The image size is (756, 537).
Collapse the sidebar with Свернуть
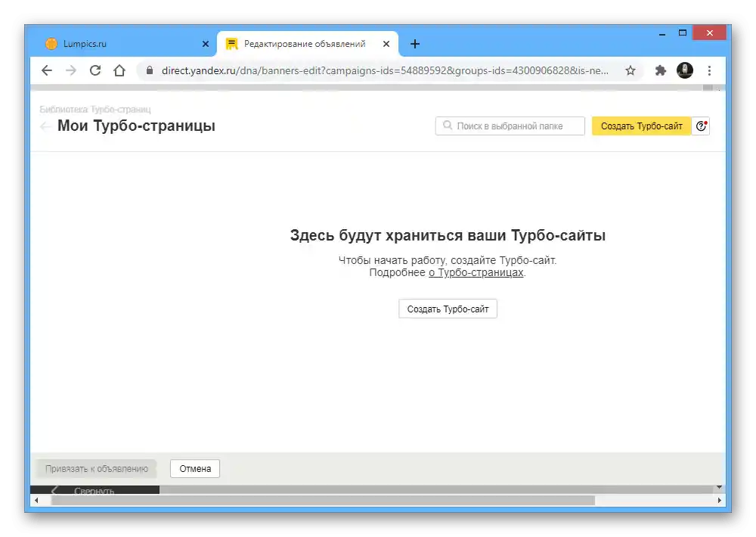click(x=94, y=489)
